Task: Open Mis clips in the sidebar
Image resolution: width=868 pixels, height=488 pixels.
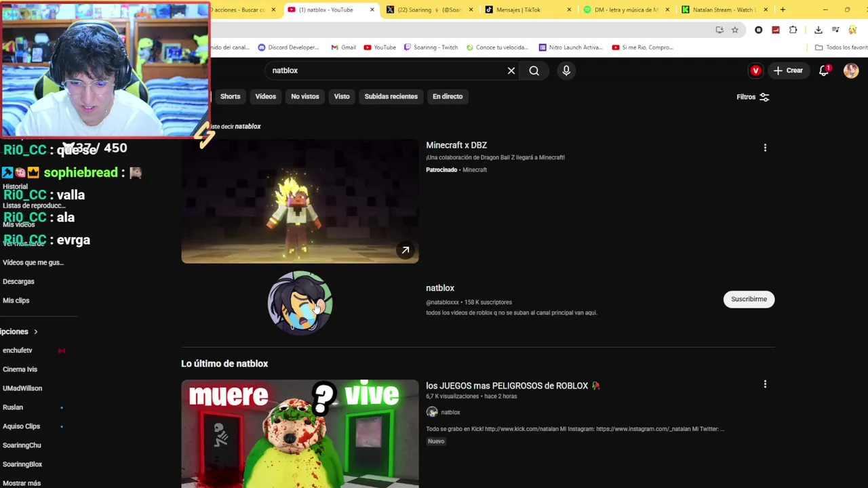Action: pyautogui.click(x=16, y=300)
